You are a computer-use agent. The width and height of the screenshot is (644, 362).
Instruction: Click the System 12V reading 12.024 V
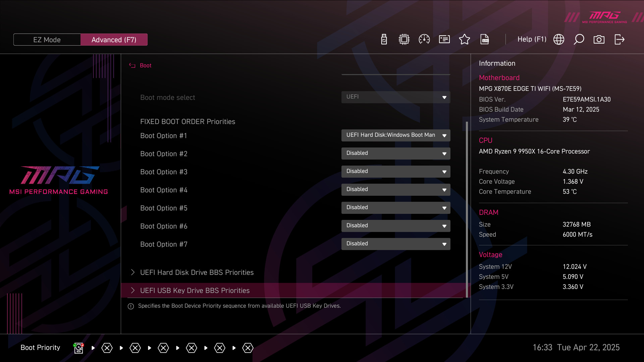pos(575,267)
